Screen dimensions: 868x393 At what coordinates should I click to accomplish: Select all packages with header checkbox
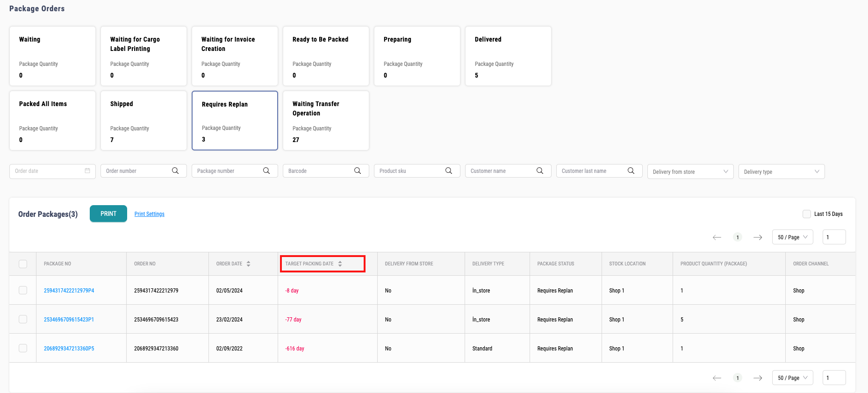(23, 264)
